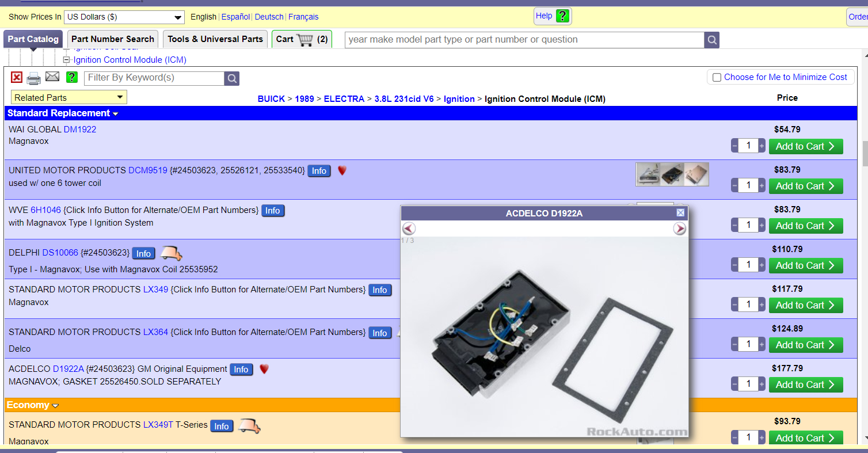Click the green question mark beside the filter
Screen dimensions: 868x453
(72, 77)
